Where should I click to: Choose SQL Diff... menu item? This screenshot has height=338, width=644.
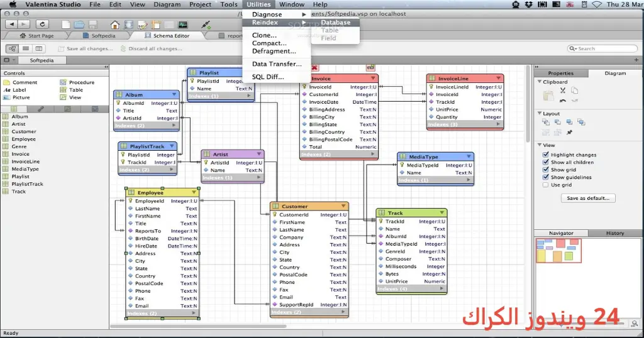tap(277, 77)
